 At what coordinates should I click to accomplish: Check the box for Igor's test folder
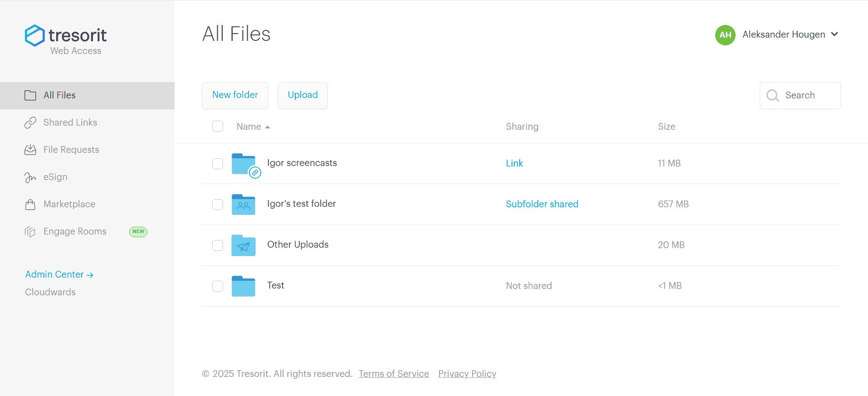click(x=218, y=205)
